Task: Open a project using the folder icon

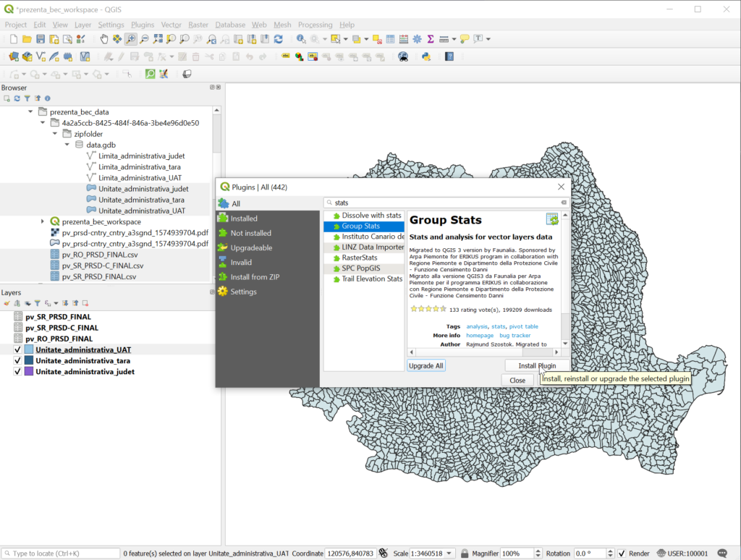Action: pyautogui.click(x=27, y=39)
